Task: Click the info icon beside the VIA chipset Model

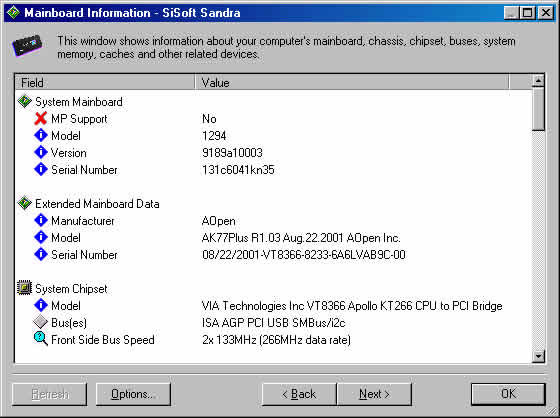Action: [x=41, y=305]
